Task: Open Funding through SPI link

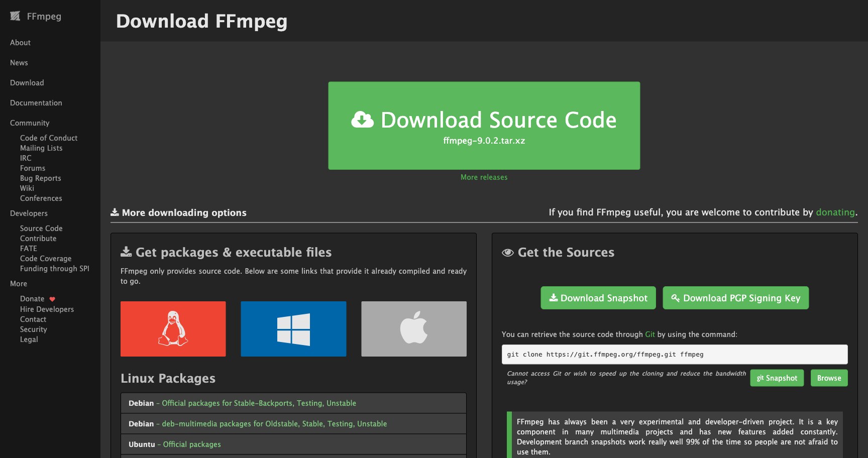Action: (x=55, y=269)
